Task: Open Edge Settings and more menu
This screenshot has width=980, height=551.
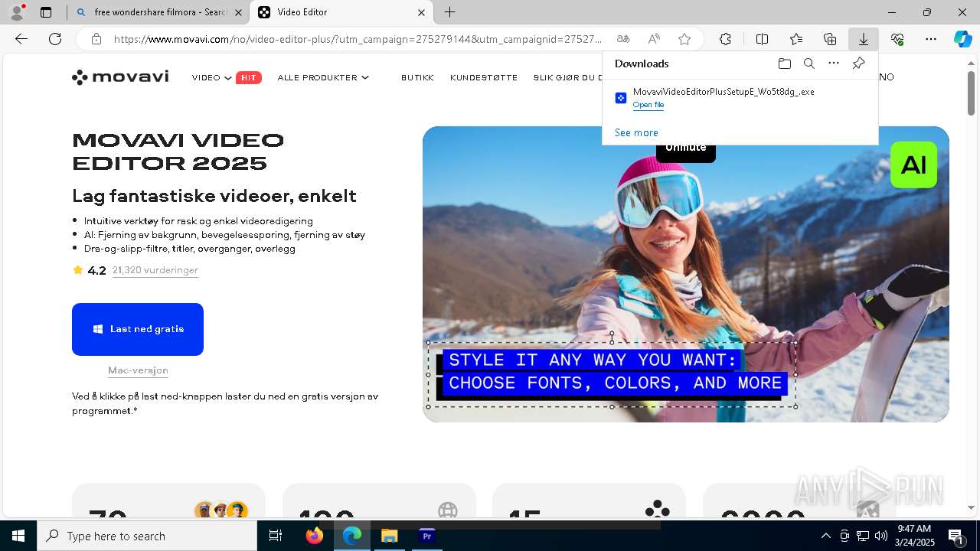Action: point(931,39)
